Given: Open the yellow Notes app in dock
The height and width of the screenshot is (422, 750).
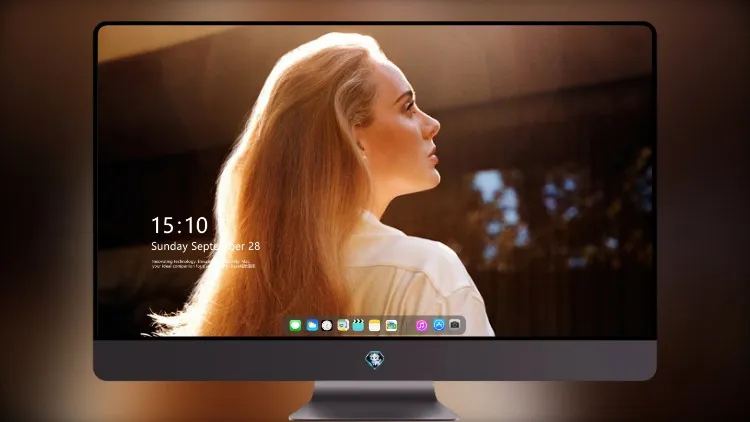Looking at the screenshot, I should pos(375,326).
